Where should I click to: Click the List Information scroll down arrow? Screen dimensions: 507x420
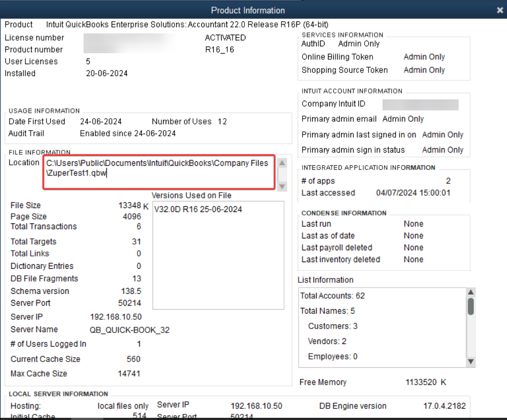click(471, 362)
